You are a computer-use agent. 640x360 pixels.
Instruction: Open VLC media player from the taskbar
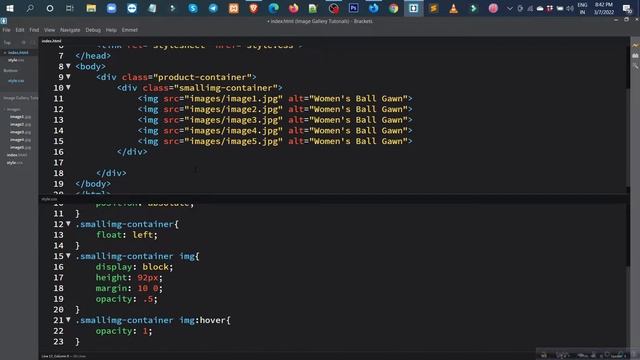click(x=453, y=8)
